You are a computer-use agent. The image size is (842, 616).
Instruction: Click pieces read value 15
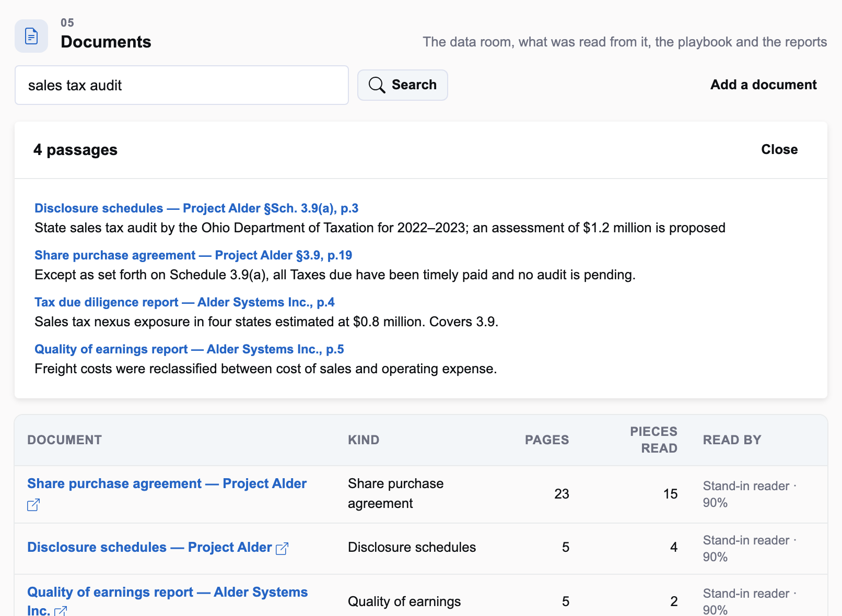coord(670,494)
